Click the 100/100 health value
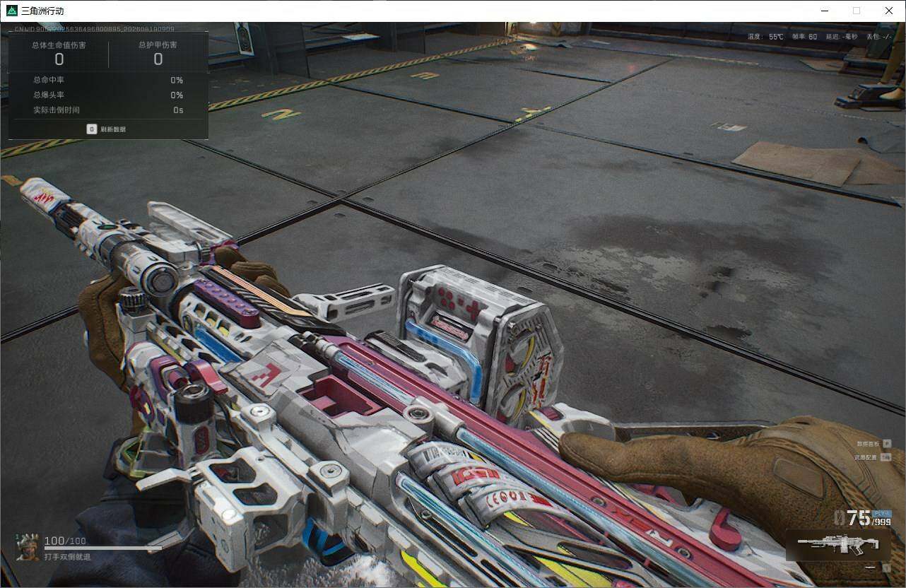 65,541
